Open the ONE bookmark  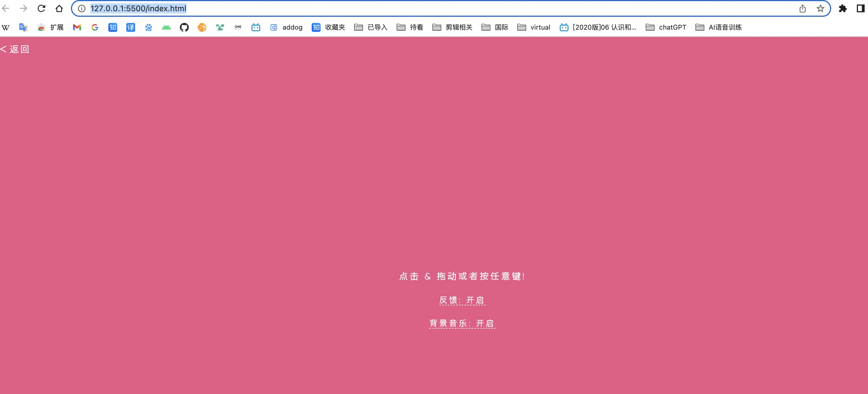click(x=238, y=27)
